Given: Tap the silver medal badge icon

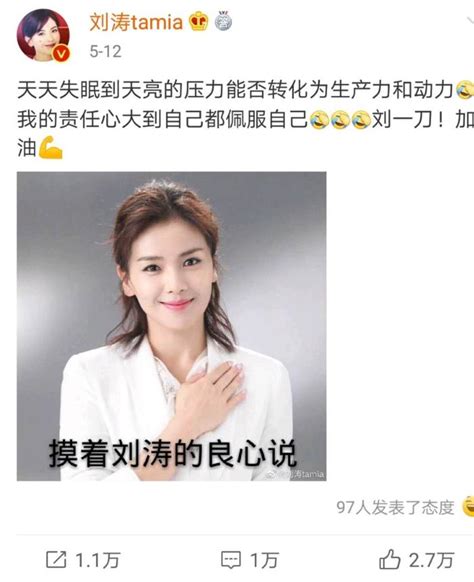Looking at the screenshot, I should pyautogui.click(x=223, y=21).
